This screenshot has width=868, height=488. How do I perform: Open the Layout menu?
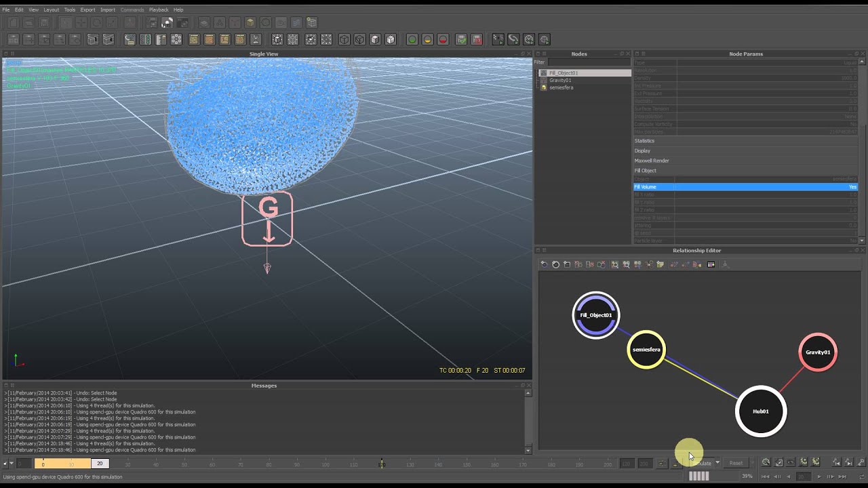pyautogui.click(x=51, y=9)
